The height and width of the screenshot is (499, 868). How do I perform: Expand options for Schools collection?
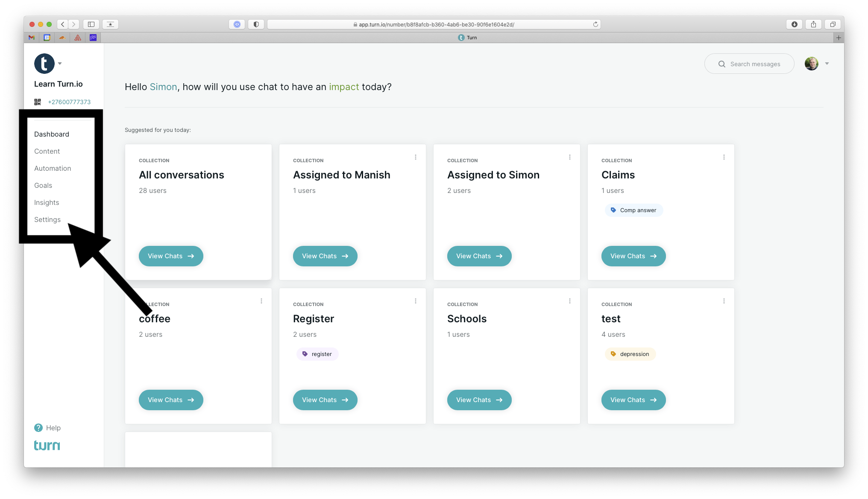click(569, 301)
